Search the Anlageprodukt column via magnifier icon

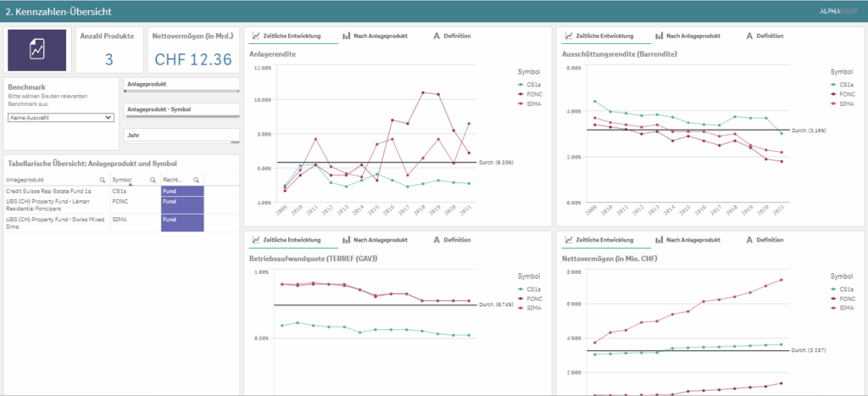[103, 181]
